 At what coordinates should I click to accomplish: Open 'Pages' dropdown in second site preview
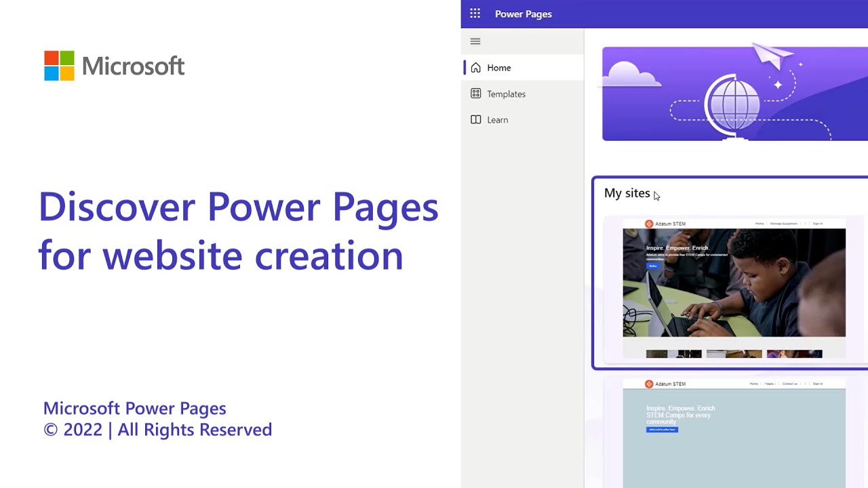770,384
